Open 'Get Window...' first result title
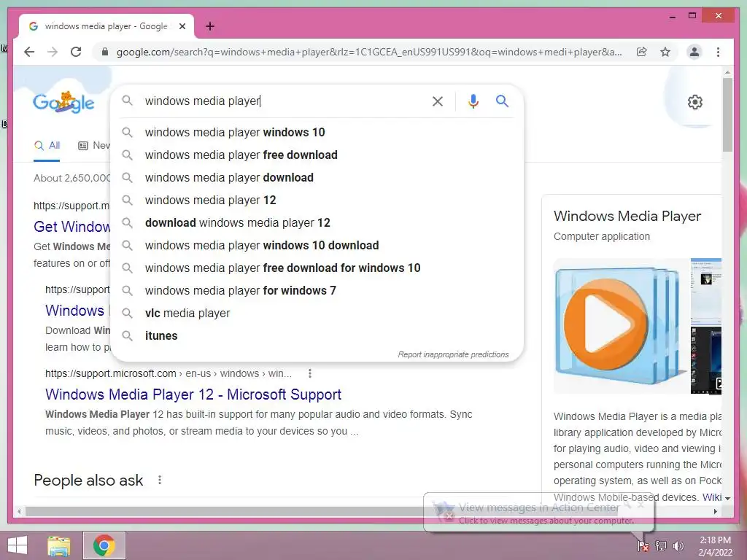 click(72, 227)
